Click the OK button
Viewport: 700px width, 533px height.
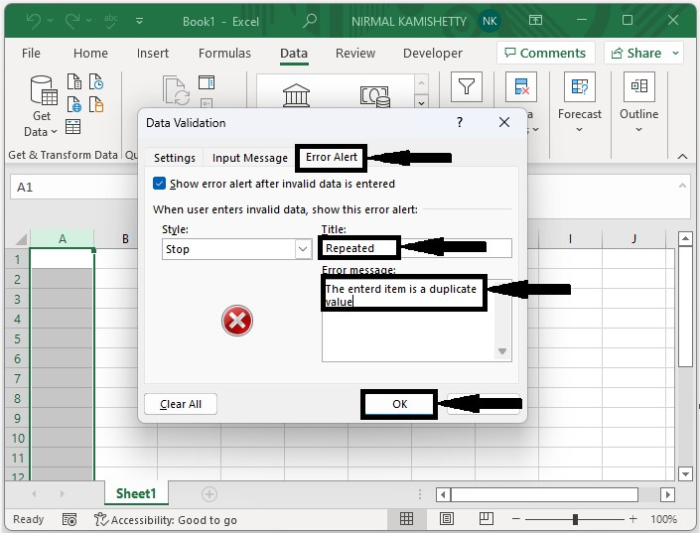pyautogui.click(x=399, y=404)
